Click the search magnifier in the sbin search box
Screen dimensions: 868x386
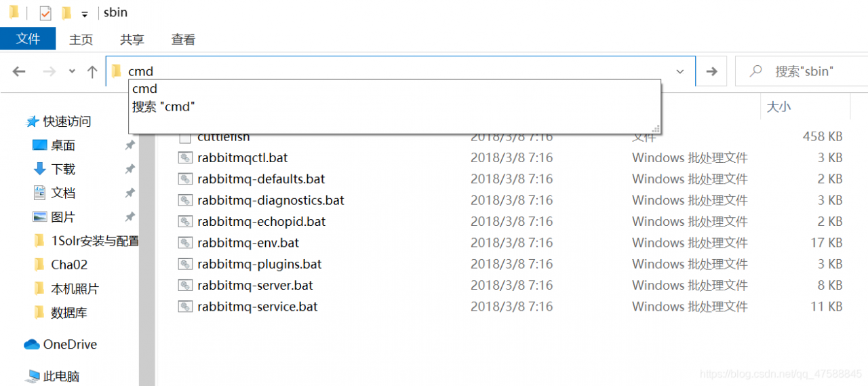[756, 71]
